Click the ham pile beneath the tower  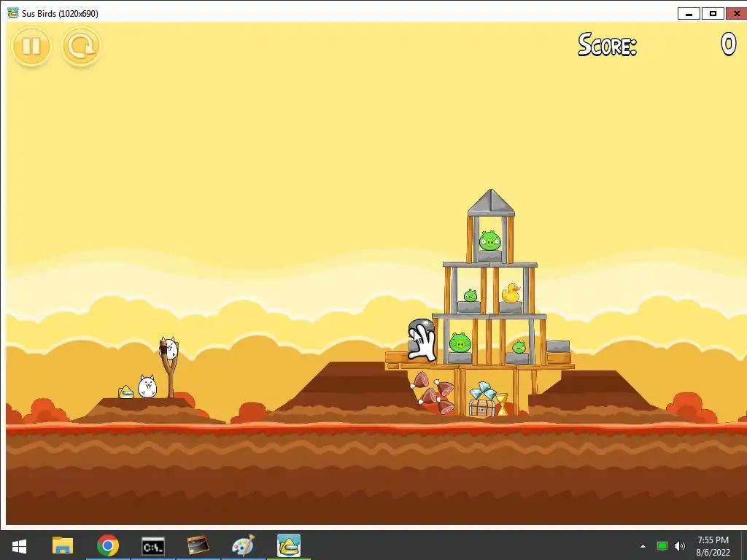[x=433, y=393]
